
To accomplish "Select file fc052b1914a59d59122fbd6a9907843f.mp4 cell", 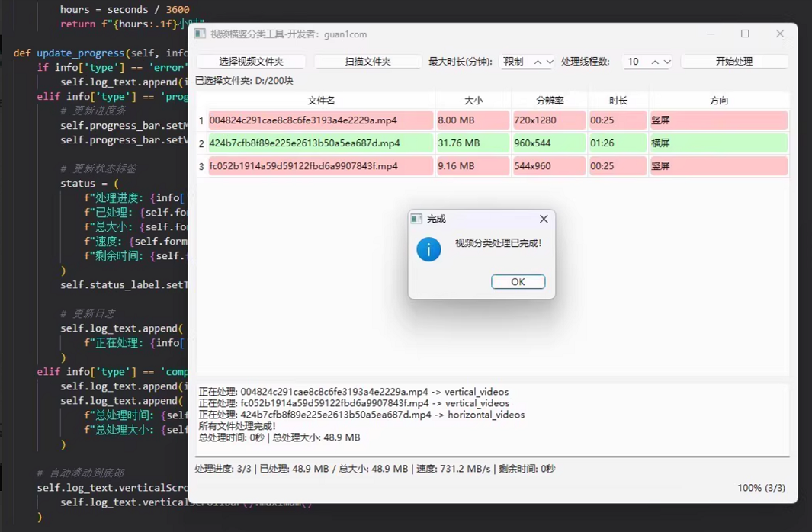I will (x=320, y=165).
